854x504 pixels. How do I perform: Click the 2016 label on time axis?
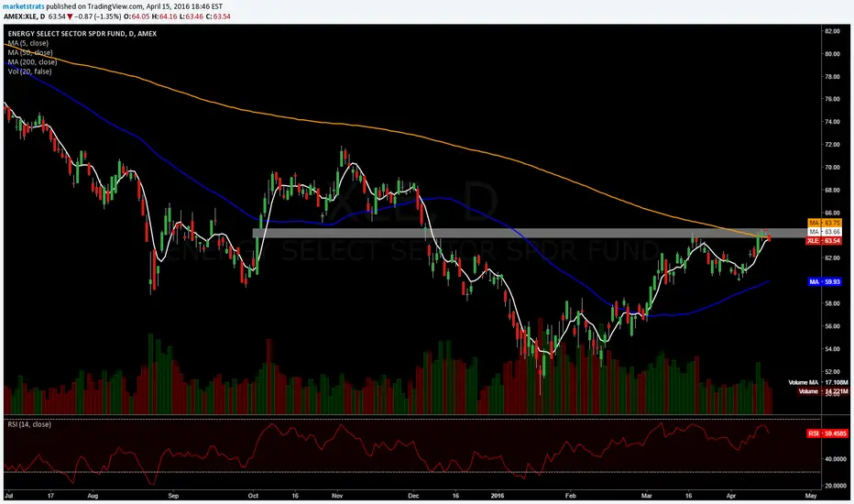[498, 496]
